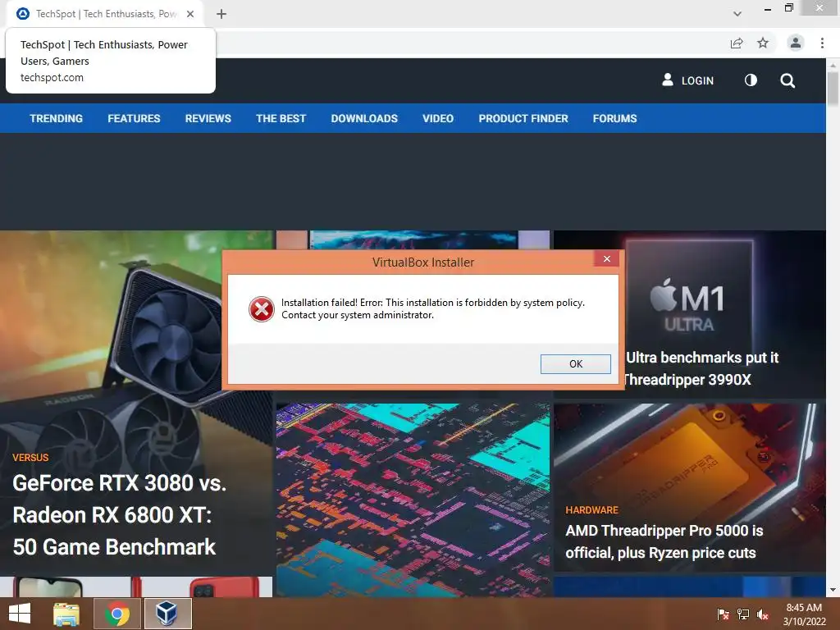Open PRODUCT FINDER page
The image size is (840, 630).
(523, 118)
